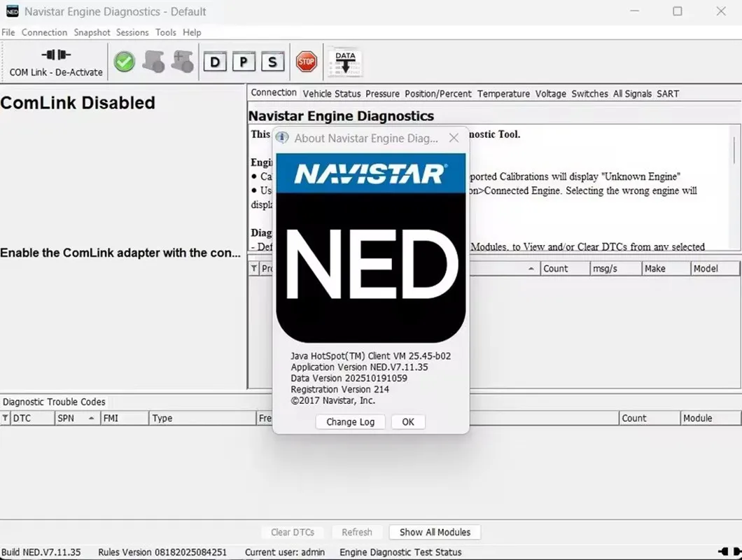The height and width of the screenshot is (560, 742).
Task: Click the FMI column header
Action: [x=125, y=418]
